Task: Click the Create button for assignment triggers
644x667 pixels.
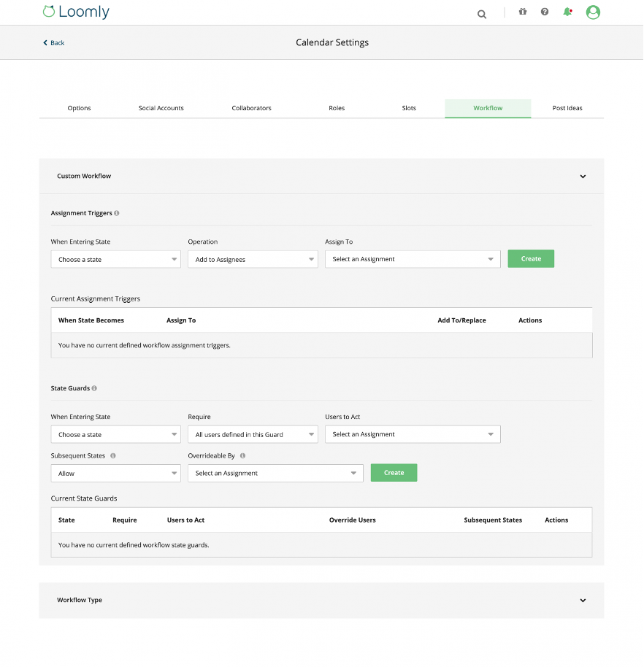Action: (531, 258)
